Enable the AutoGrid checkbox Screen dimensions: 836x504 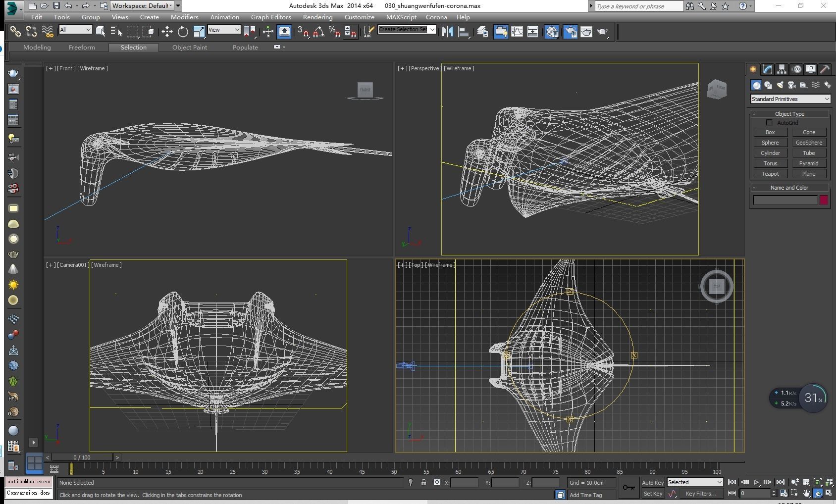click(769, 122)
